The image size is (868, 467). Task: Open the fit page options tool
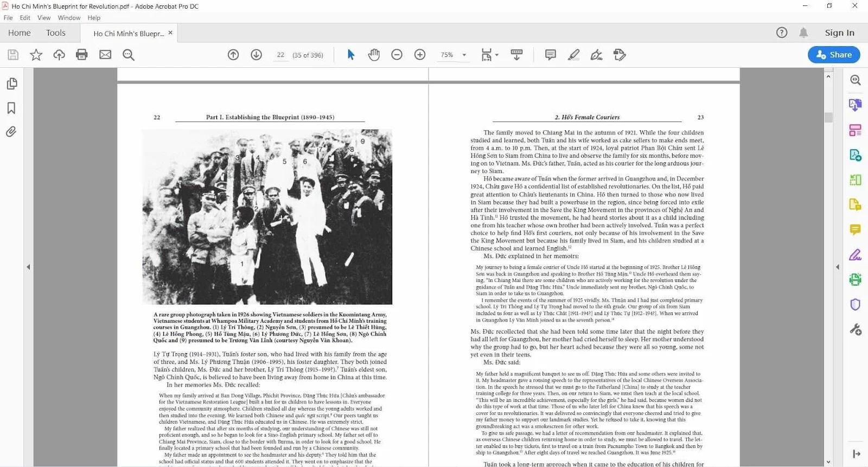point(489,55)
